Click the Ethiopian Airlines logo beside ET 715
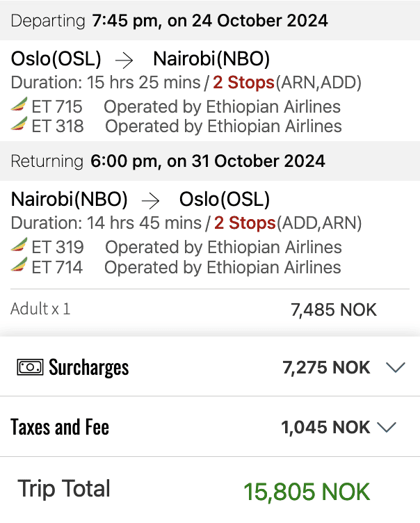 tap(19, 106)
